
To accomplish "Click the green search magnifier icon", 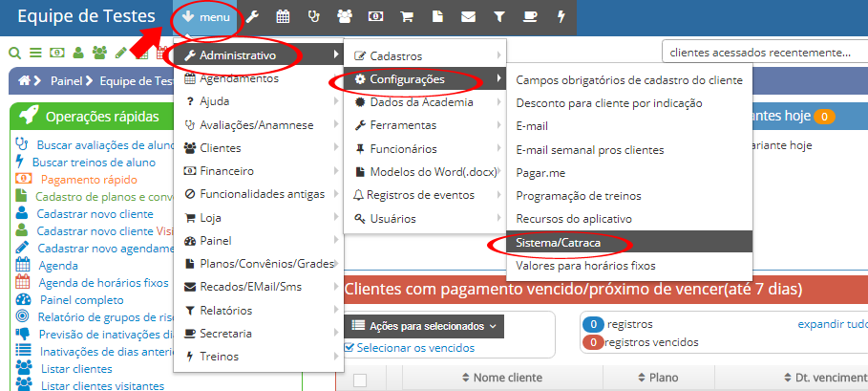I will (x=14, y=53).
